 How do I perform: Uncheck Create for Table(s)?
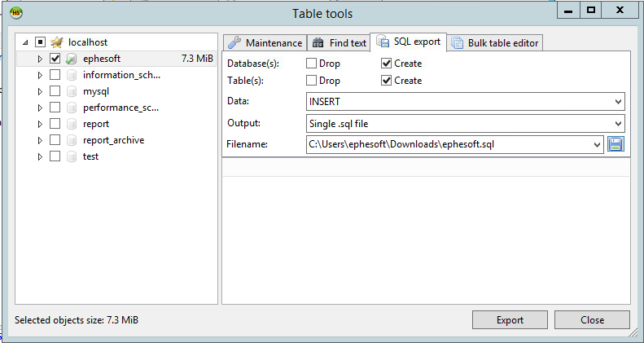386,80
